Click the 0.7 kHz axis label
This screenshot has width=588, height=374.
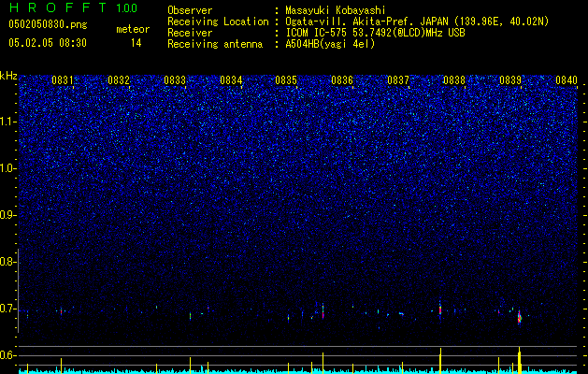click(7, 309)
